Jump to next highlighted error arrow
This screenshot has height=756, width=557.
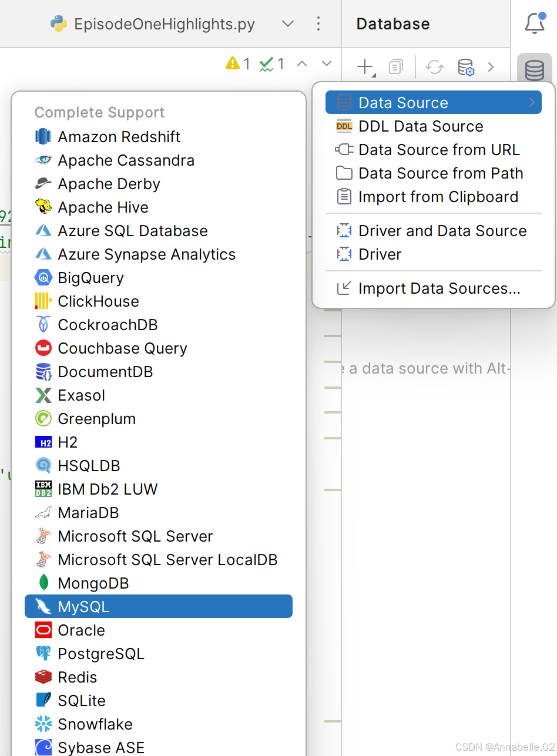coord(327,63)
